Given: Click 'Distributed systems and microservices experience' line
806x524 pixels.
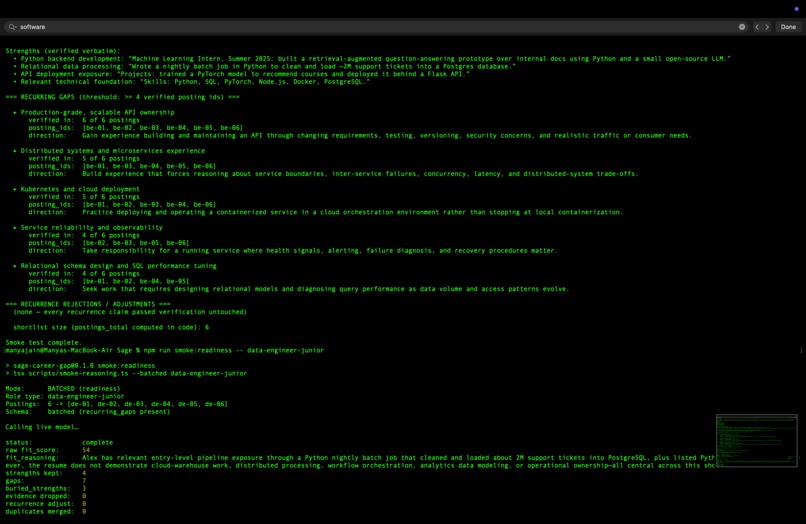Looking at the screenshot, I should [x=109, y=151].
